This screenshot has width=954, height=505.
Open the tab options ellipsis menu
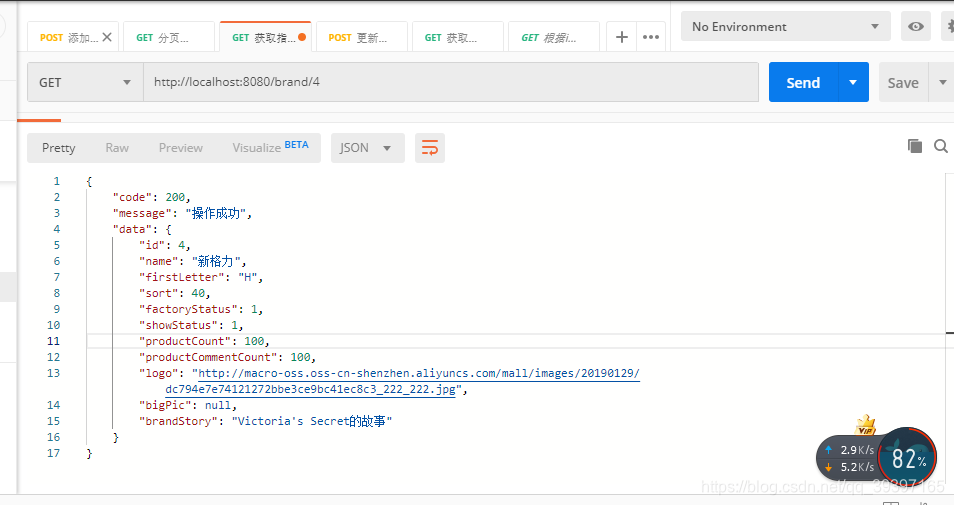coord(651,37)
